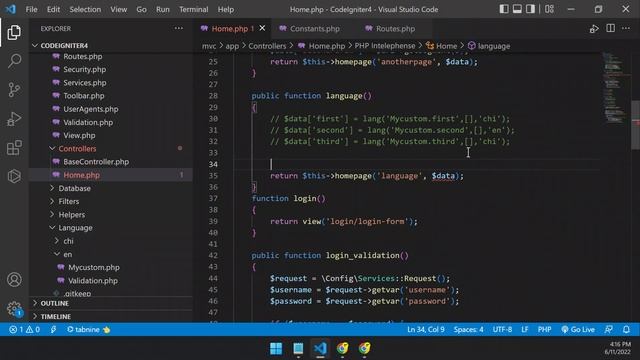
Task: Click the Run Code play icon in the editor title bar
Action: coord(594,29)
